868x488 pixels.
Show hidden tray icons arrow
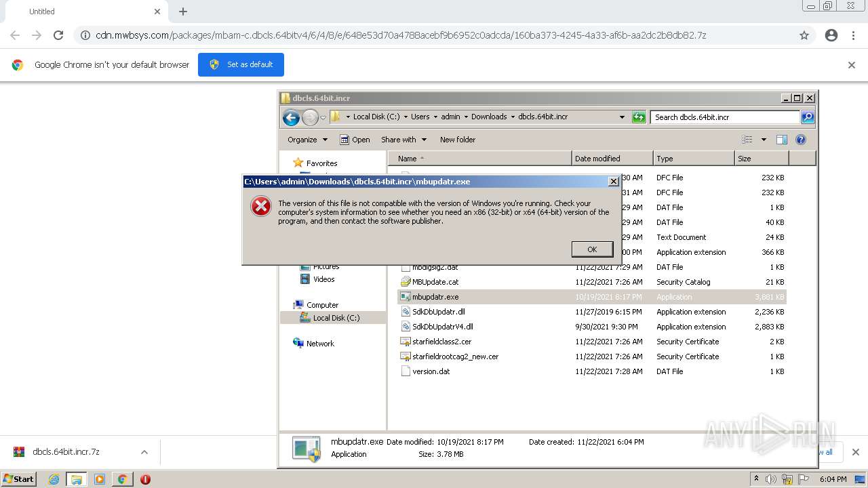point(757,479)
